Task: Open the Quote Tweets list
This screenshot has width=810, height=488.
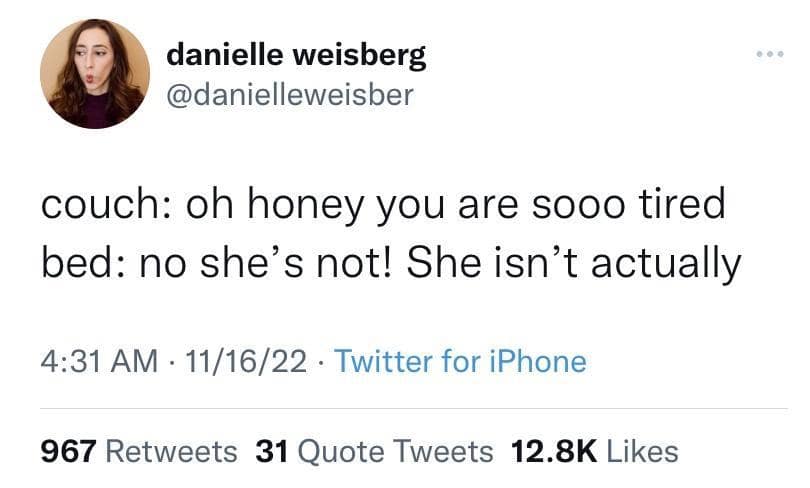Action: point(396,451)
